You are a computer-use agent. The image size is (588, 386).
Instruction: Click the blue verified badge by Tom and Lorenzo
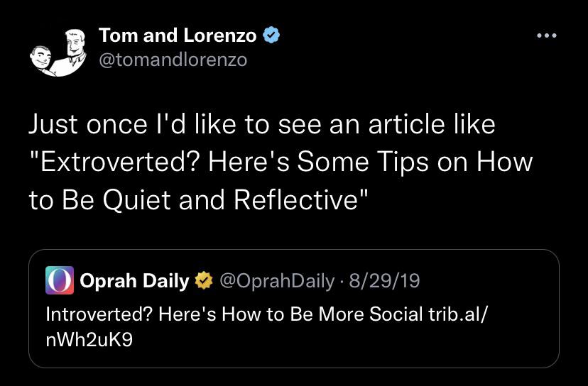click(x=271, y=35)
